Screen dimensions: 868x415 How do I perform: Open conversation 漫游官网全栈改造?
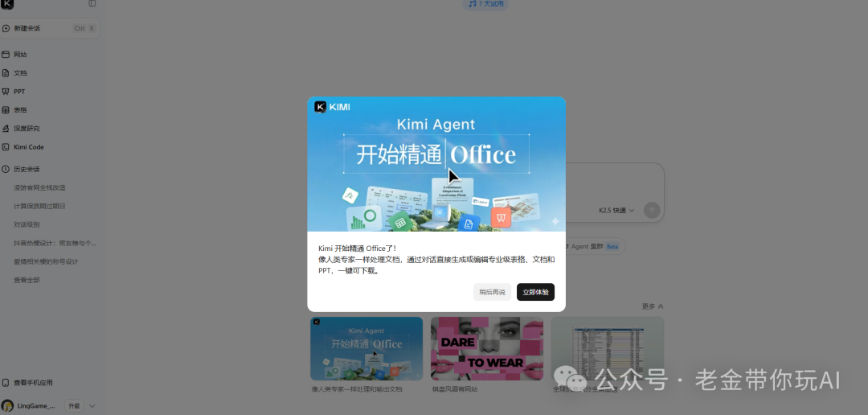[39, 188]
